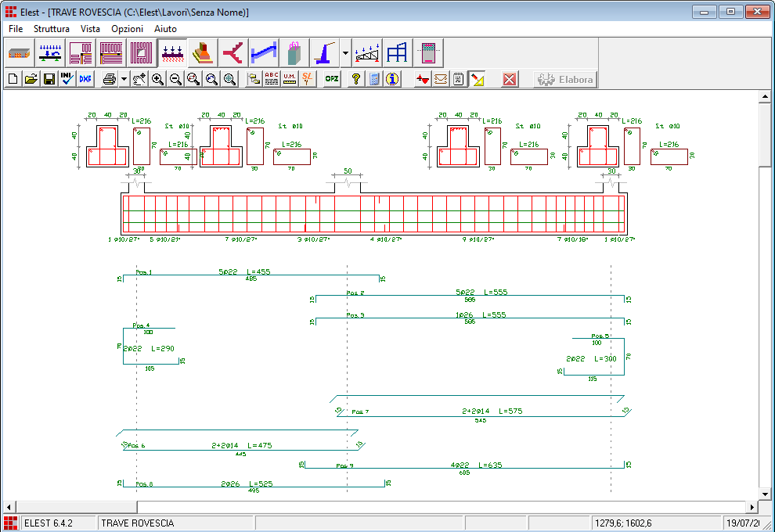
Task: Open the Struttura menu
Action: pos(52,28)
